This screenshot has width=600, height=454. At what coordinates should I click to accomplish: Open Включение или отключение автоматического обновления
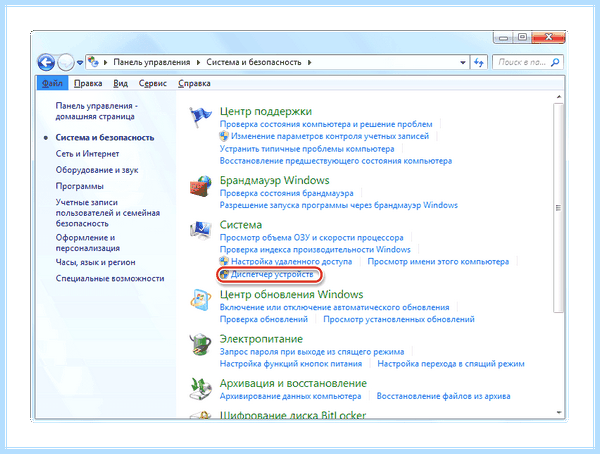(334, 307)
